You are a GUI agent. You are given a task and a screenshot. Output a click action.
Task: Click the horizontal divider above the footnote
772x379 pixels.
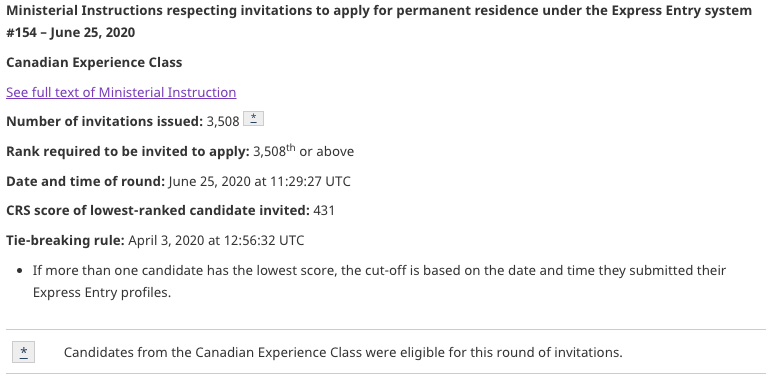[x=386, y=329]
